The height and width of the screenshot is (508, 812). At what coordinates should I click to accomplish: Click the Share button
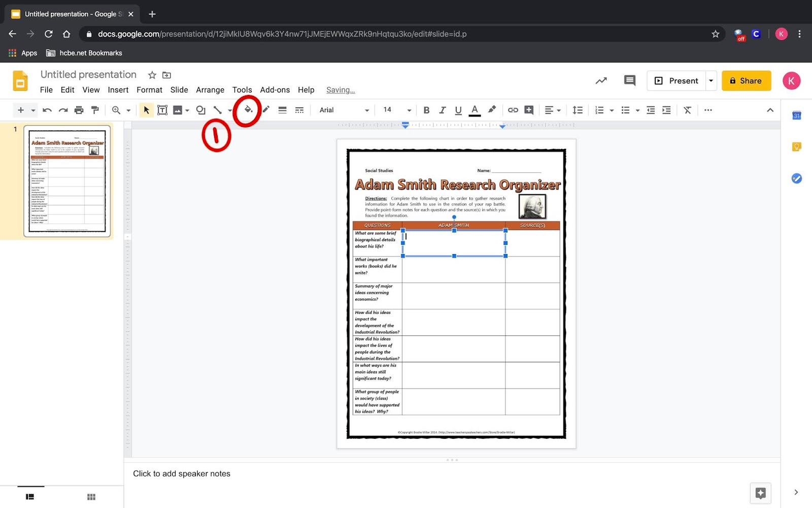click(x=746, y=80)
